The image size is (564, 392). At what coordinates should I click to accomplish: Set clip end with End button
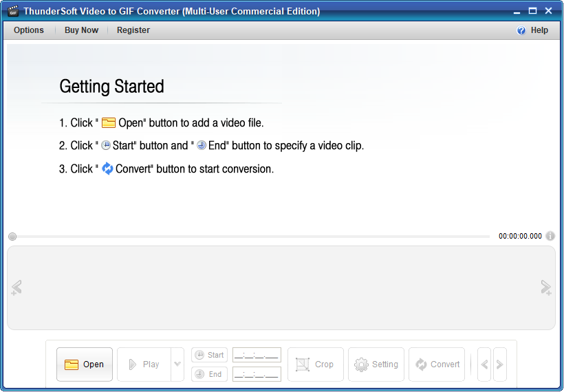click(x=209, y=374)
